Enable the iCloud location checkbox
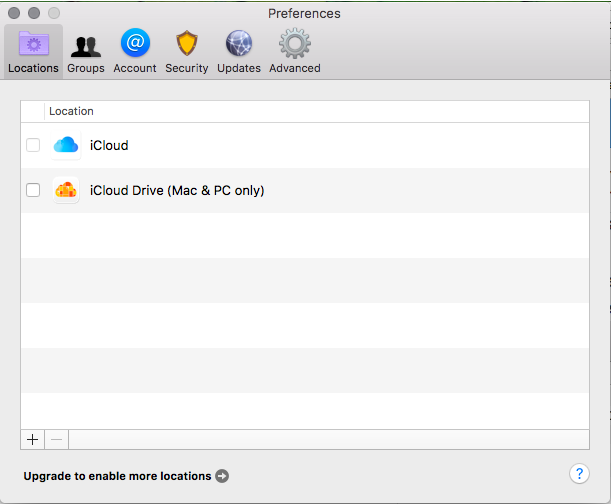The width and height of the screenshot is (611, 504). [x=33, y=145]
